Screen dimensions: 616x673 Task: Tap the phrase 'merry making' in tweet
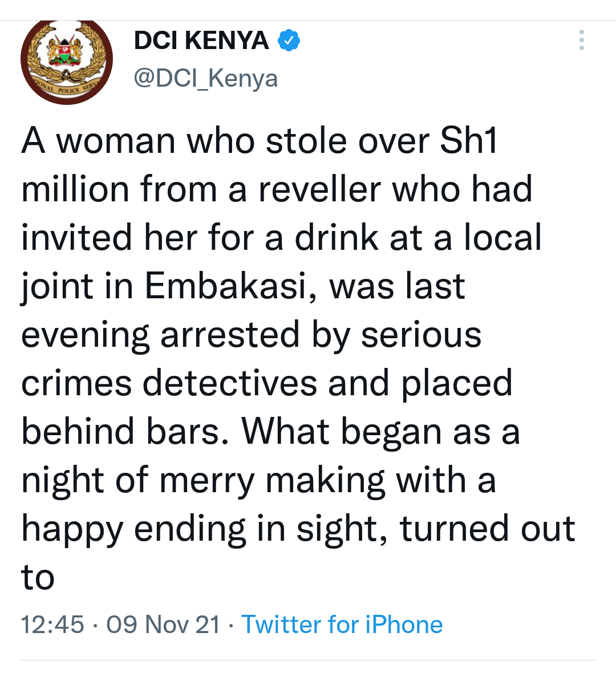273,481
